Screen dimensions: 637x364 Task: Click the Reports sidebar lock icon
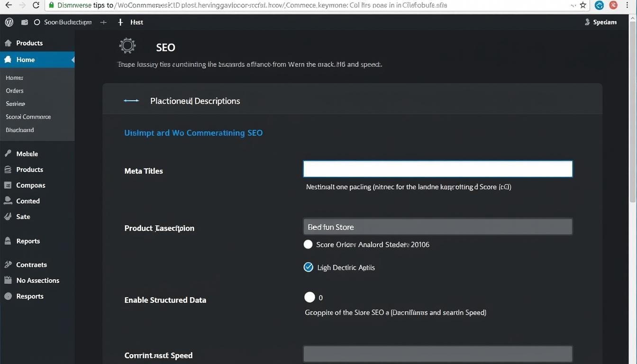point(8,241)
